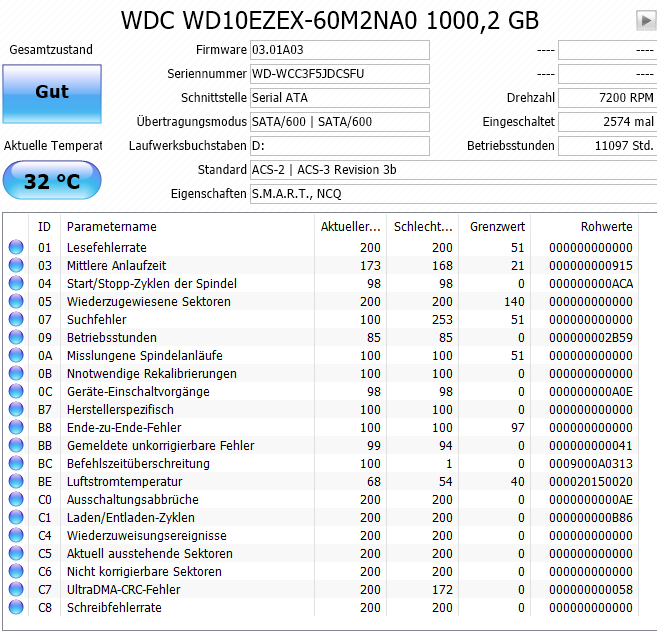The width and height of the screenshot is (657, 632).
Task: Click the Firmware field 03.01A03
Action: point(340,50)
